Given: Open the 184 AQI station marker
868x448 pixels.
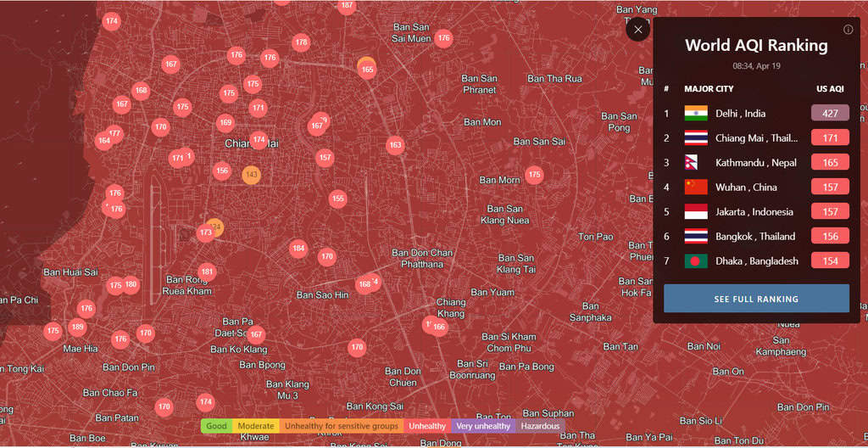Looking at the screenshot, I should [x=298, y=249].
